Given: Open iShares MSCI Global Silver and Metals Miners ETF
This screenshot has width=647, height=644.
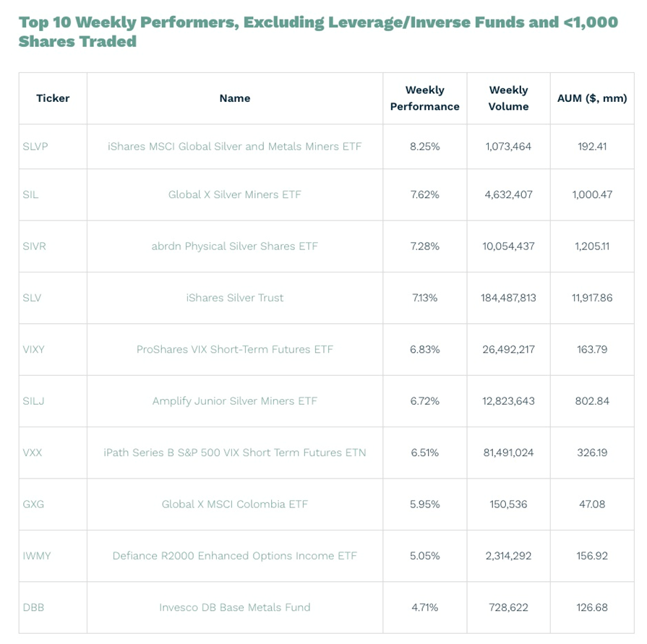Looking at the screenshot, I should (x=234, y=146).
